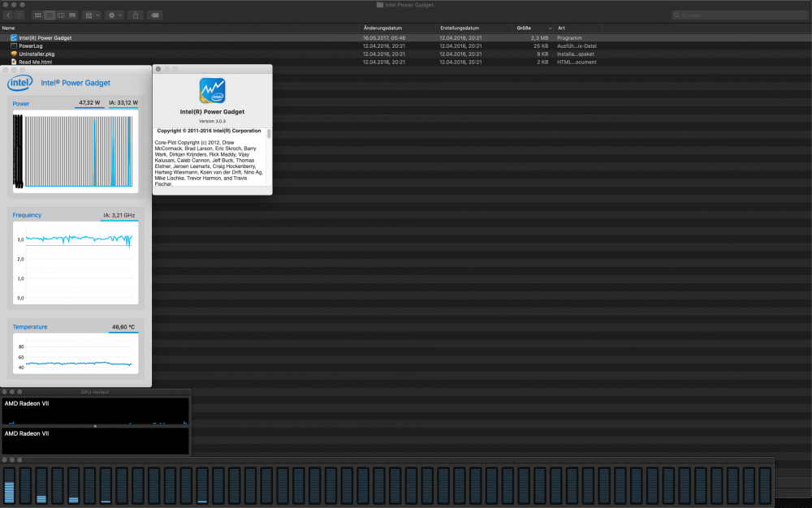Select the PowerLog file icon

[x=14, y=45]
